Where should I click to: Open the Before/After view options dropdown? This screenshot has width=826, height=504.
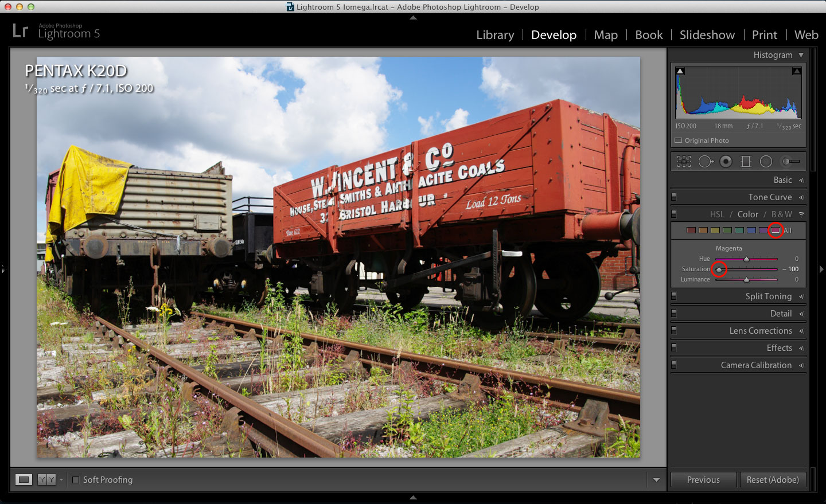61,480
